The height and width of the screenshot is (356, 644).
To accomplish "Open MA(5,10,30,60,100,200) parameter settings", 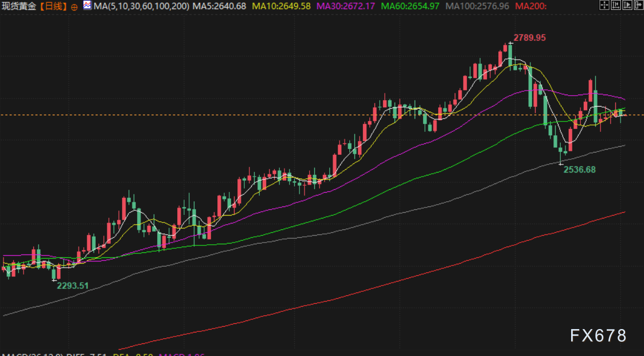I will (x=142, y=6).
